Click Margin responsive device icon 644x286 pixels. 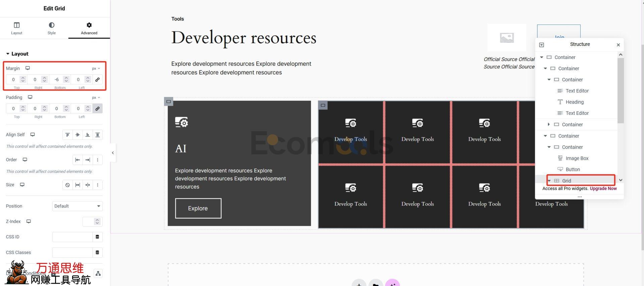click(x=28, y=68)
